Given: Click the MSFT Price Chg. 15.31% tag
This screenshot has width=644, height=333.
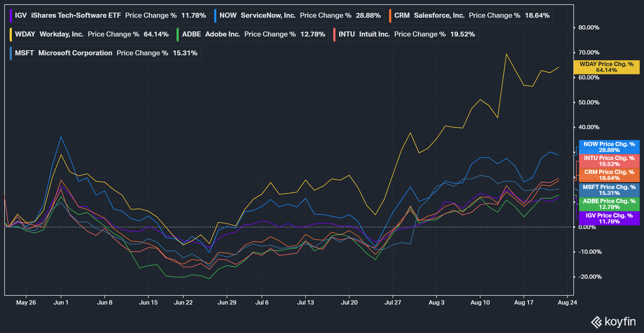Looking at the screenshot, I should [x=609, y=190].
